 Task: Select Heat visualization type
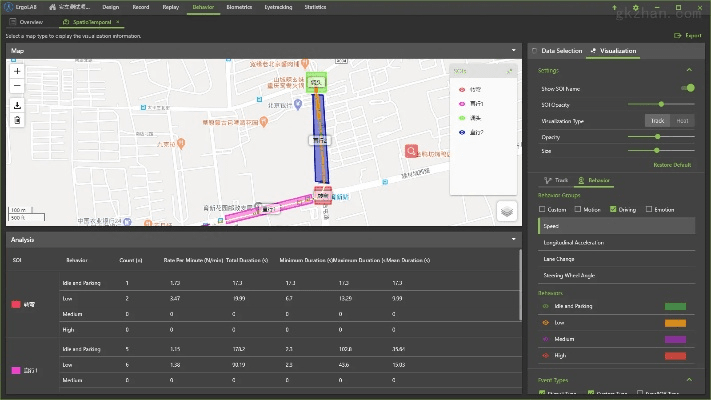[682, 120]
